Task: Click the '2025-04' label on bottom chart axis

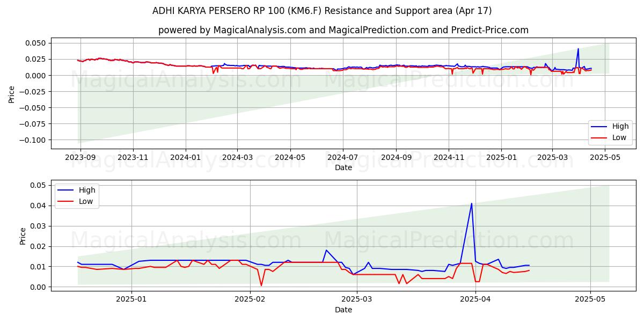Action: [476, 299]
